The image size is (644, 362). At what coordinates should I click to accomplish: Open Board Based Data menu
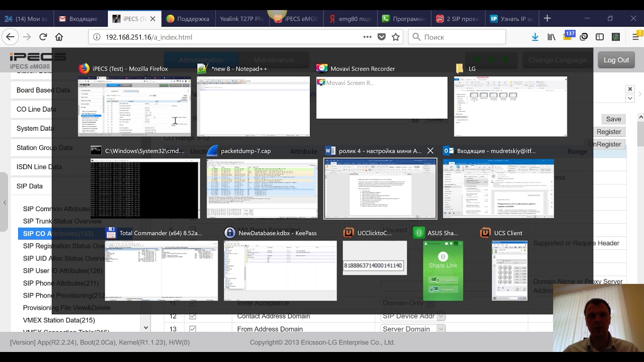[x=43, y=90]
